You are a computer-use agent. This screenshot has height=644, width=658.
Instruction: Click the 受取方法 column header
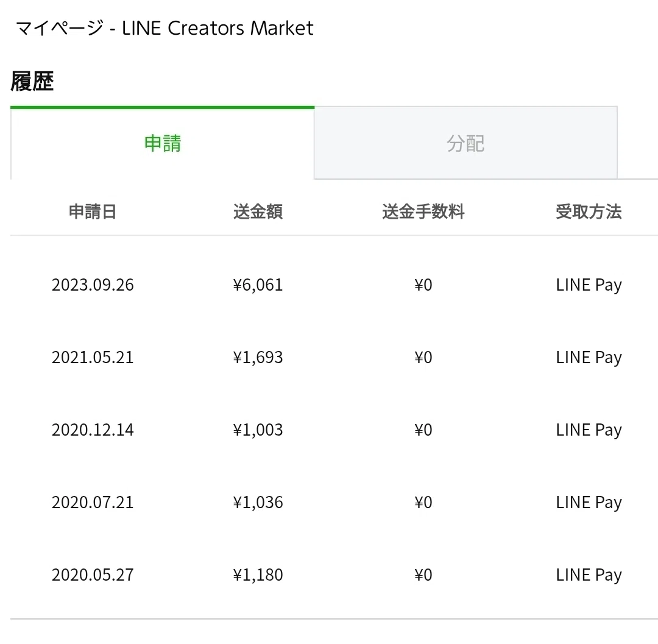pos(589,211)
